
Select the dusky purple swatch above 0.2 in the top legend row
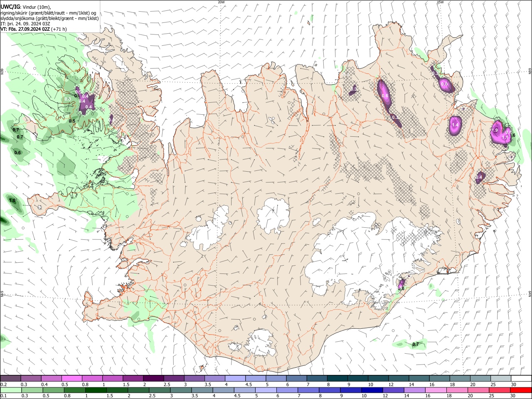coord(10,379)
